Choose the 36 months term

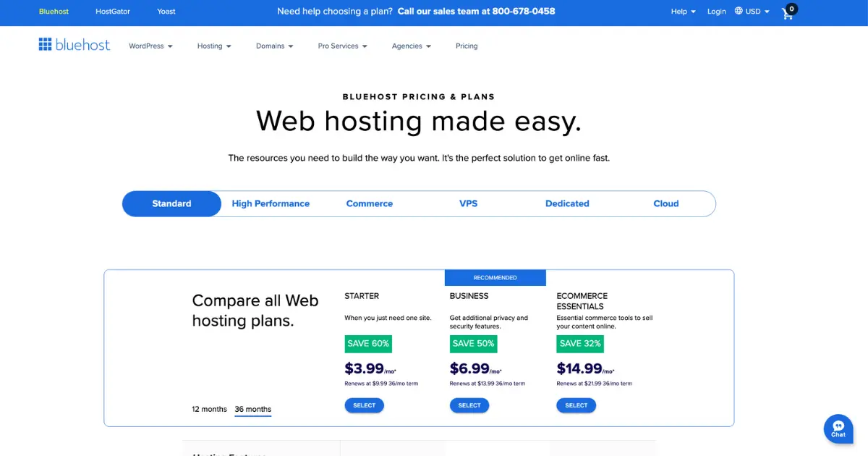253,410
